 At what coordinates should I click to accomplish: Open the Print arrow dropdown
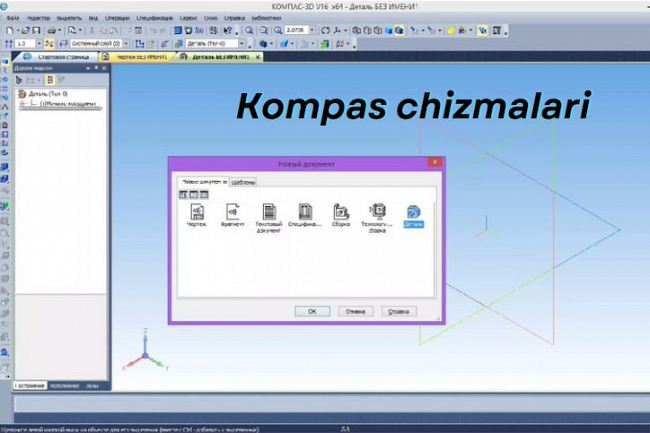(60, 31)
